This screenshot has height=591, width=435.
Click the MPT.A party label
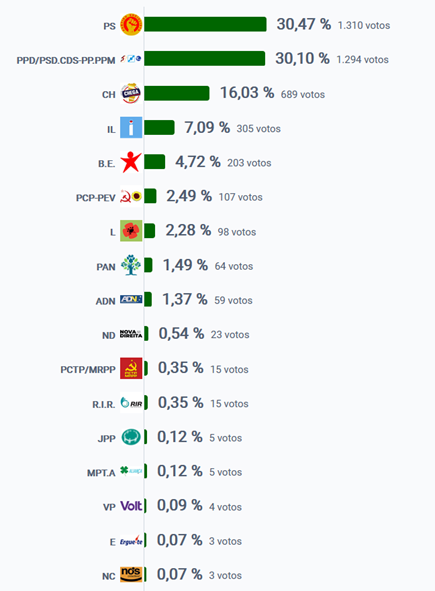pos(101,473)
